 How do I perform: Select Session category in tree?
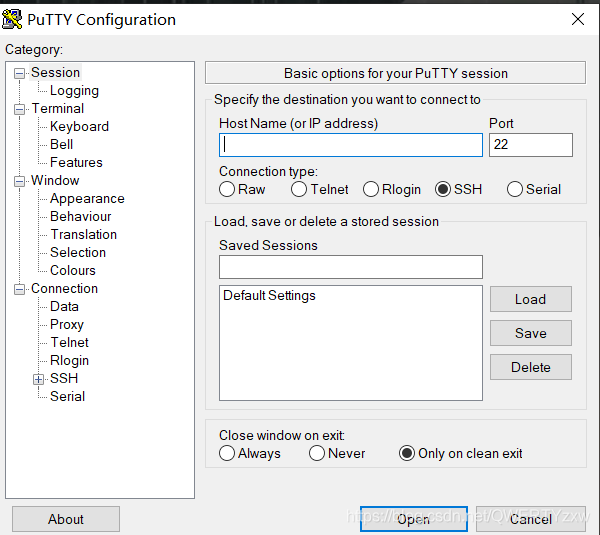(55, 72)
